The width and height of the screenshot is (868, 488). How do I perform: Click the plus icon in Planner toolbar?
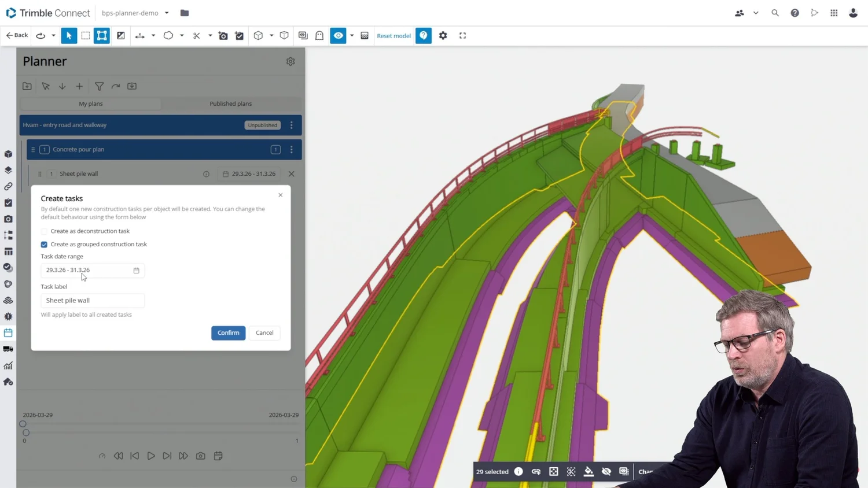point(79,86)
